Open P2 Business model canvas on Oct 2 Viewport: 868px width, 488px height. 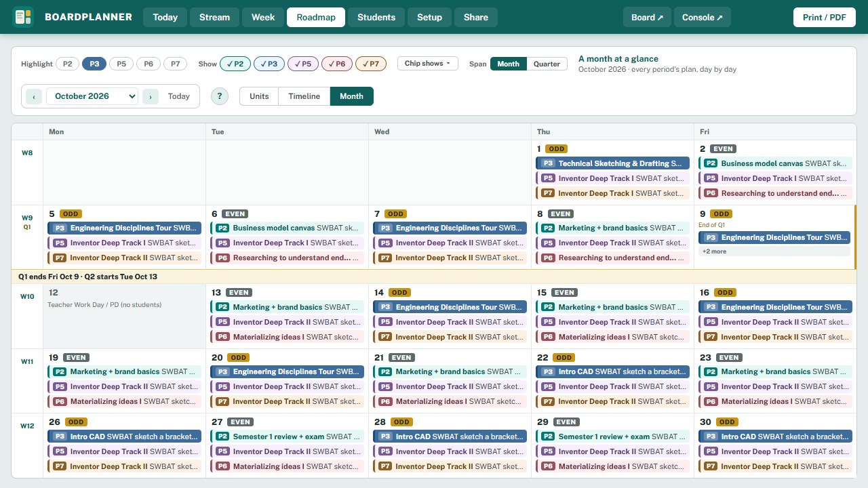pyautogui.click(x=776, y=163)
